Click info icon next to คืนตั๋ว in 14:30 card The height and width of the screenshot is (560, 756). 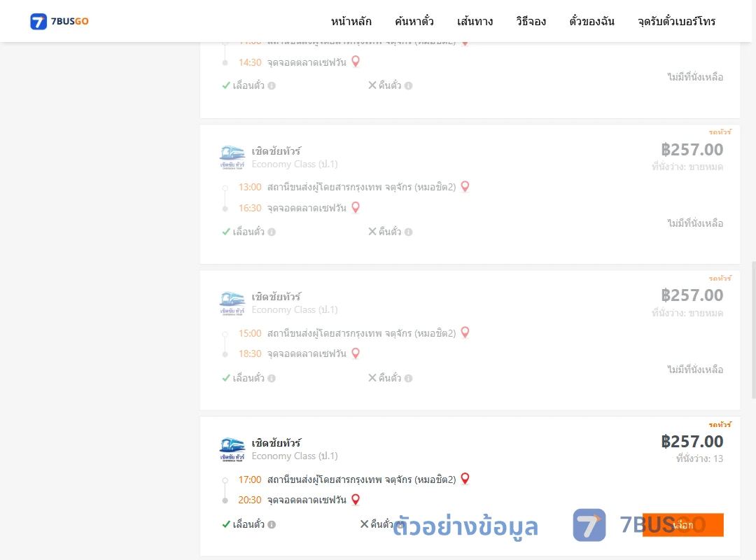tap(408, 85)
